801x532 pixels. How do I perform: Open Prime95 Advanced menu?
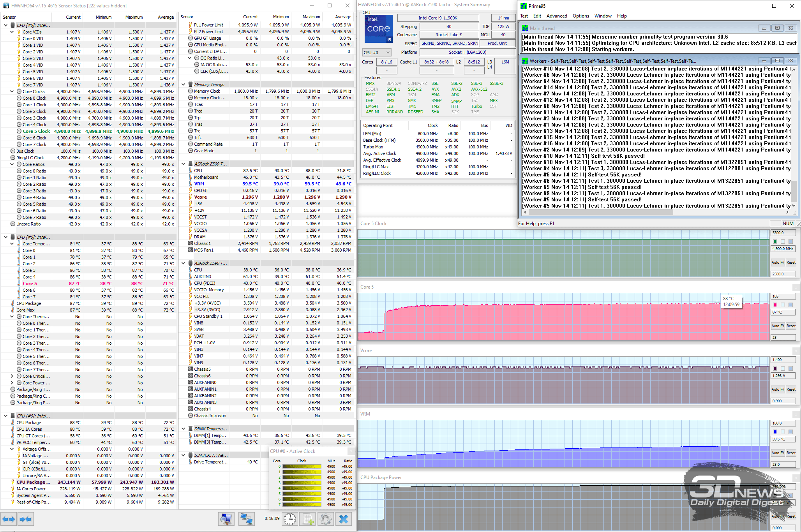556,16
